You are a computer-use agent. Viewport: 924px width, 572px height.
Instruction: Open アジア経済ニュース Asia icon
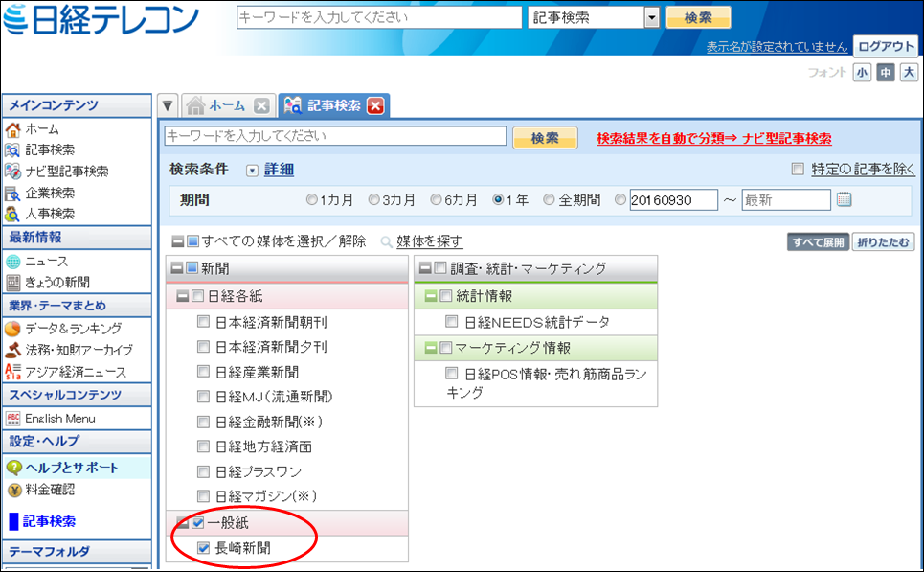(12, 372)
